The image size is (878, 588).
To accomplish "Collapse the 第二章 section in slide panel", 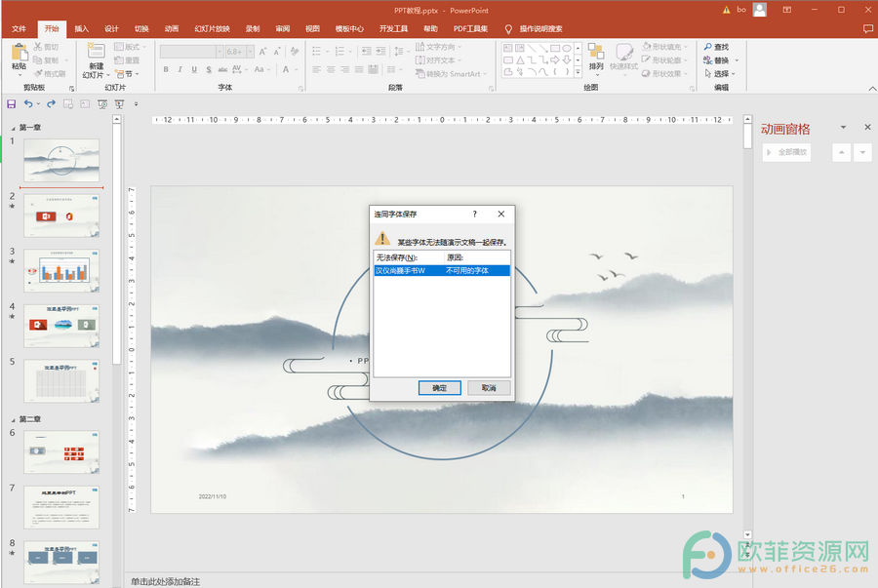I will tap(14, 419).
